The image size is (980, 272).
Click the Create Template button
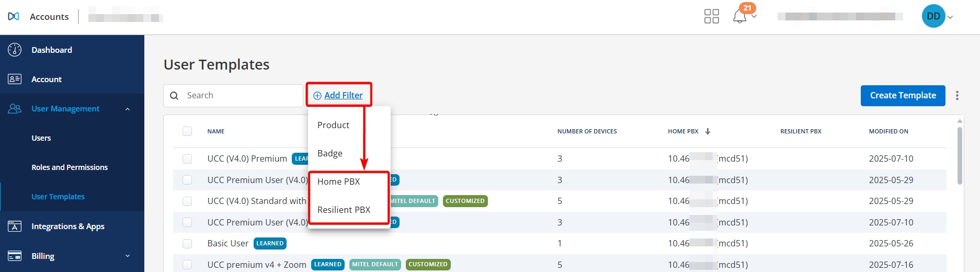click(903, 95)
